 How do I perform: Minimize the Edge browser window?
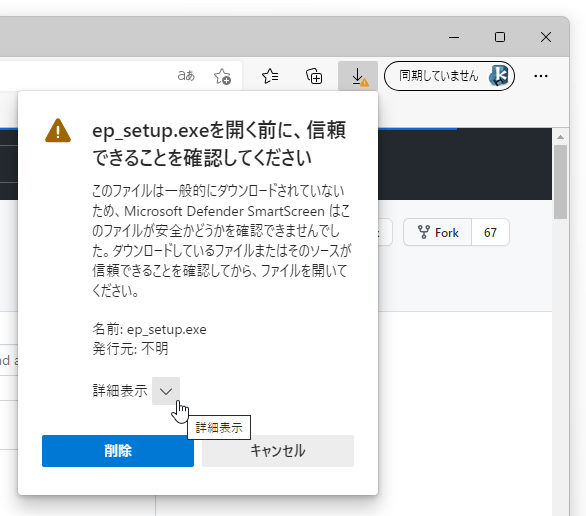click(x=454, y=37)
